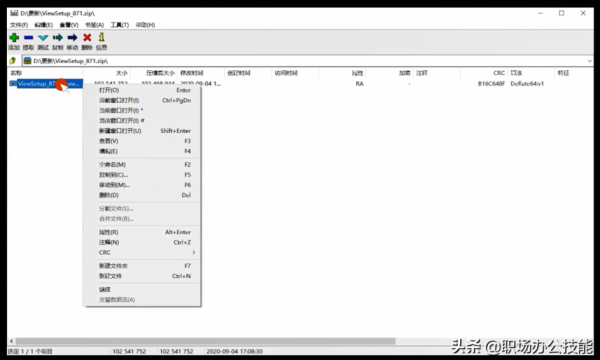Open the Tools (T) menu
Viewport: 600px width, 360px height.
click(x=120, y=25)
